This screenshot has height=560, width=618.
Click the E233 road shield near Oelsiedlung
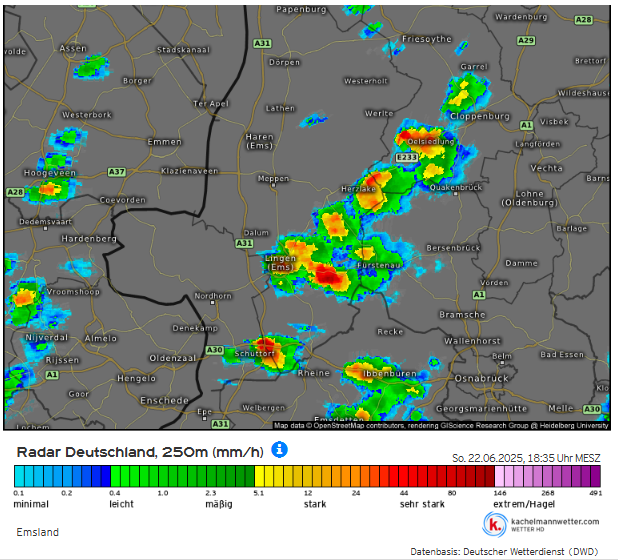point(406,158)
